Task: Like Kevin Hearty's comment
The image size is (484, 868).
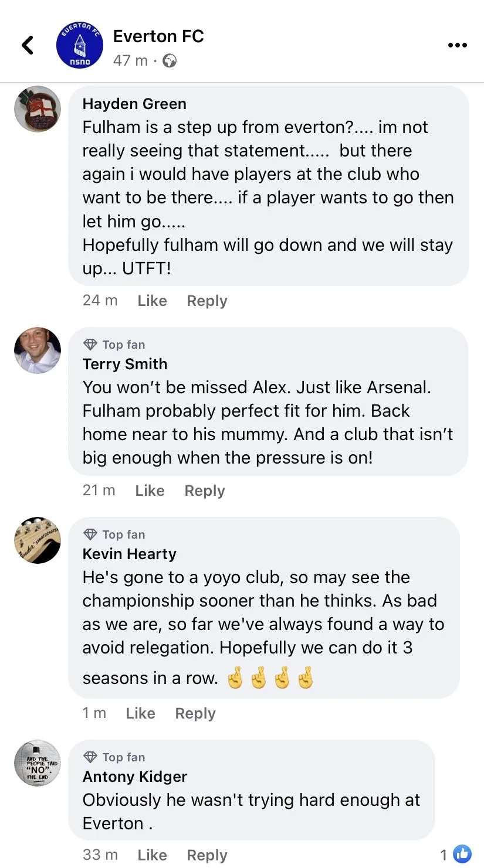Action: coord(140,713)
